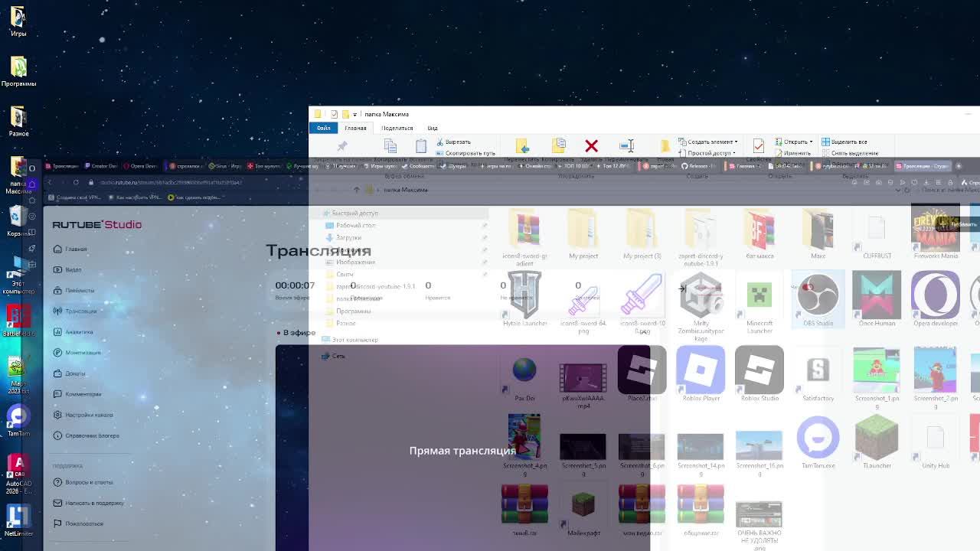980x551 pixels.
Task: Open Аналитика in RUTUBE Studio sidebar
Action: click(73, 331)
